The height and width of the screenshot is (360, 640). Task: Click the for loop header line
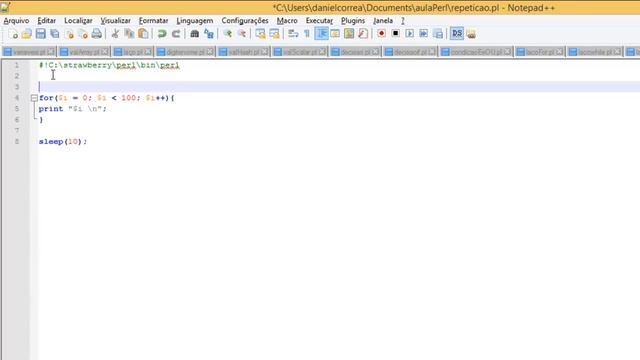tap(107, 98)
